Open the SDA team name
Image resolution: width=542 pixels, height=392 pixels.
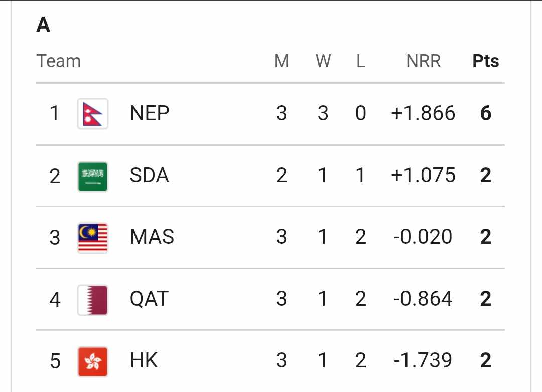pos(150,175)
